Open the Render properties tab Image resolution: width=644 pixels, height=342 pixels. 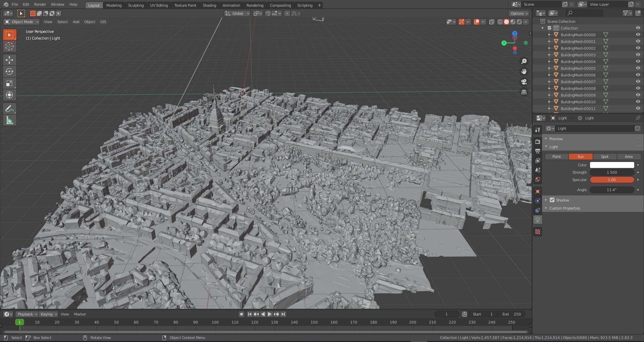pyautogui.click(x=538, y=141)
